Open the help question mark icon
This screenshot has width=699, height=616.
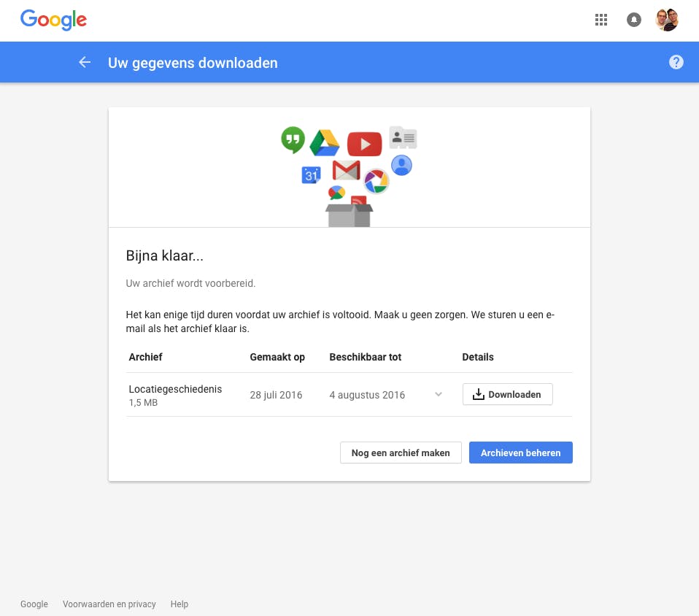coord(676,62)
